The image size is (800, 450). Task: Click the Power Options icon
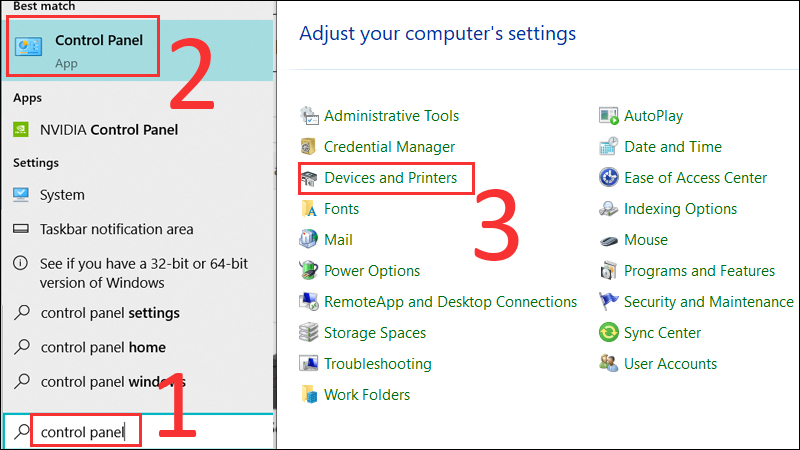[x=309, y=271]
